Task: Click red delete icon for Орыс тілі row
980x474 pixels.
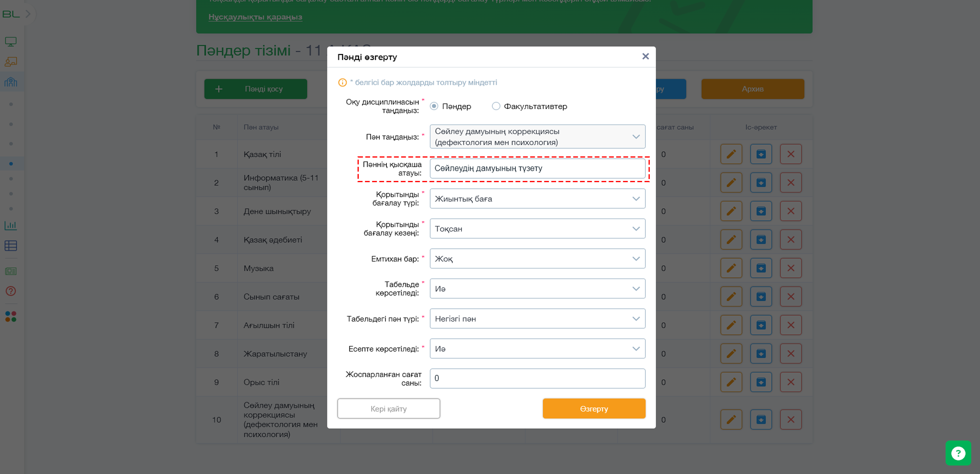Action: coord(791,382)
